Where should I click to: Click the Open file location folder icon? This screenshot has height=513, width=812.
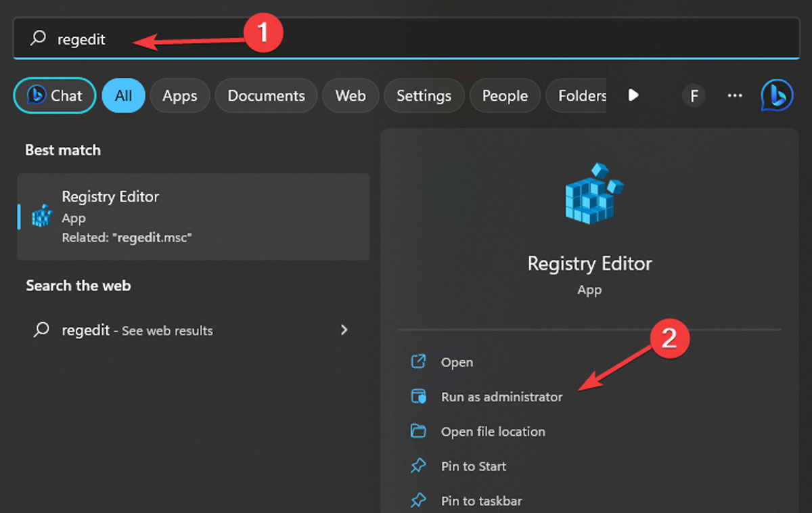pos(418,431)
